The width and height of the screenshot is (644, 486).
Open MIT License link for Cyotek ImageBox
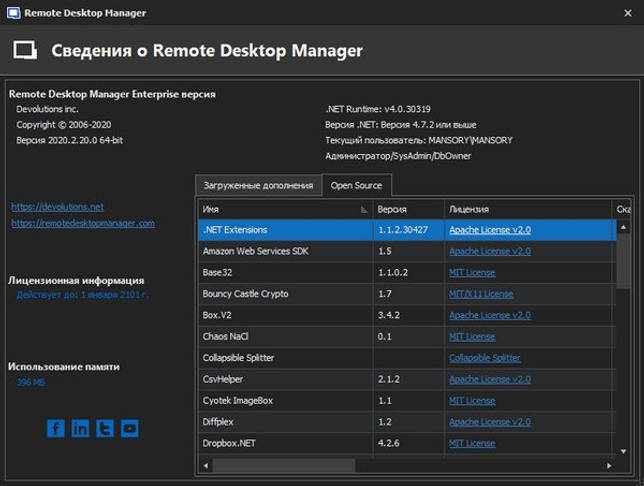click(472, 401)
